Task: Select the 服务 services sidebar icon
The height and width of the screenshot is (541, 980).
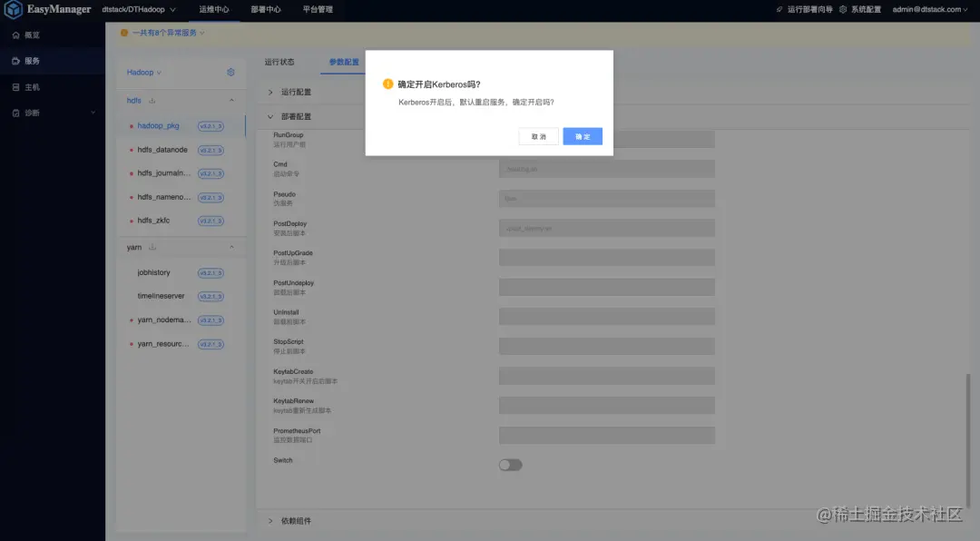Action: (x=15, y=61)
